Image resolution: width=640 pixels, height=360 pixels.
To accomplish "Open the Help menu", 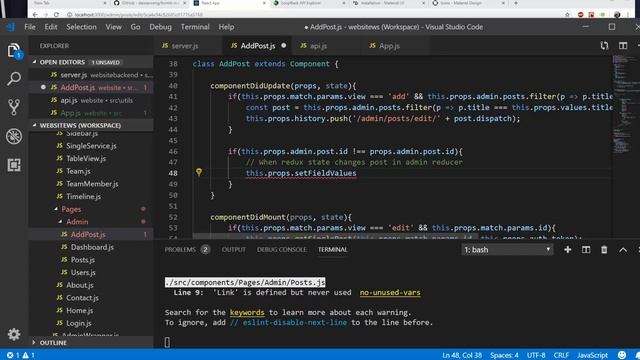I will [x=226, y=27].
